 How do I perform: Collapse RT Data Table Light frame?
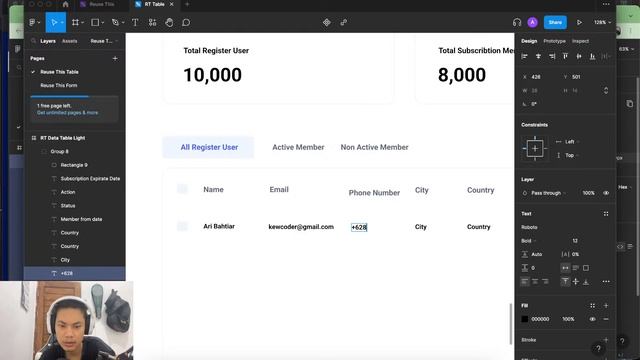tap(33, 138)
